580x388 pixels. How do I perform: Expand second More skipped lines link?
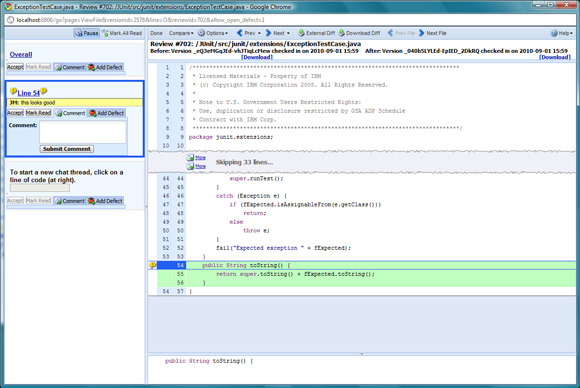click(x=200, y=166)
